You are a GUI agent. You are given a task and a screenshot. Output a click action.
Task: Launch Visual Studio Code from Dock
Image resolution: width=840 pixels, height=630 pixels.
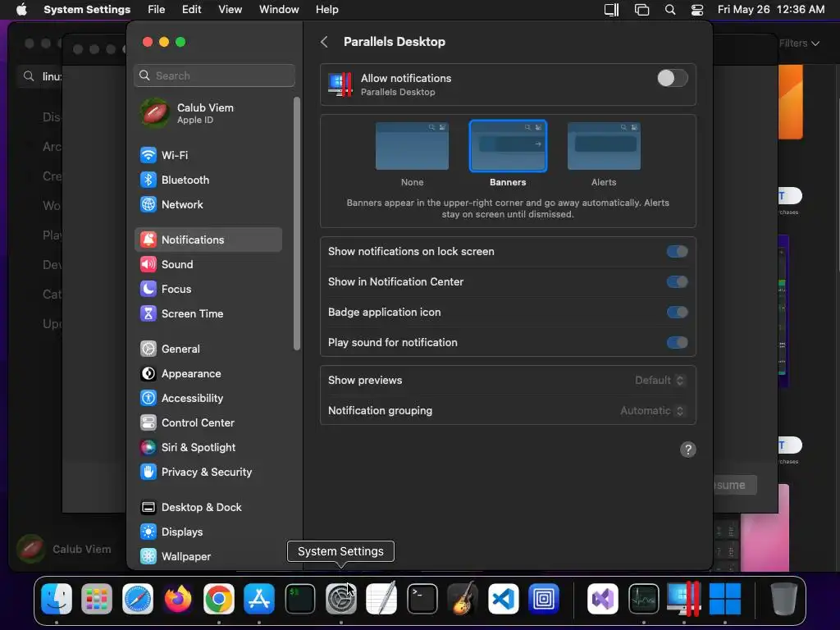point(504,598)
